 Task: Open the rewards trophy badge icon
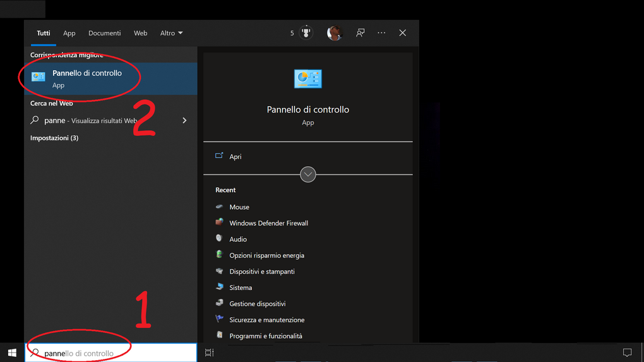[306, 32]
